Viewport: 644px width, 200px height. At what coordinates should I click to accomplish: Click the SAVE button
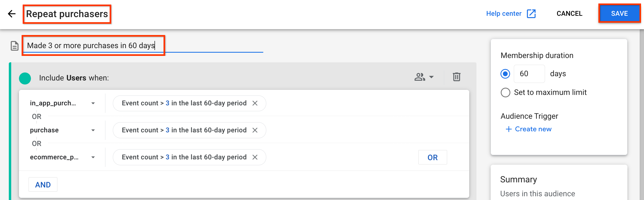coord(619,13)
